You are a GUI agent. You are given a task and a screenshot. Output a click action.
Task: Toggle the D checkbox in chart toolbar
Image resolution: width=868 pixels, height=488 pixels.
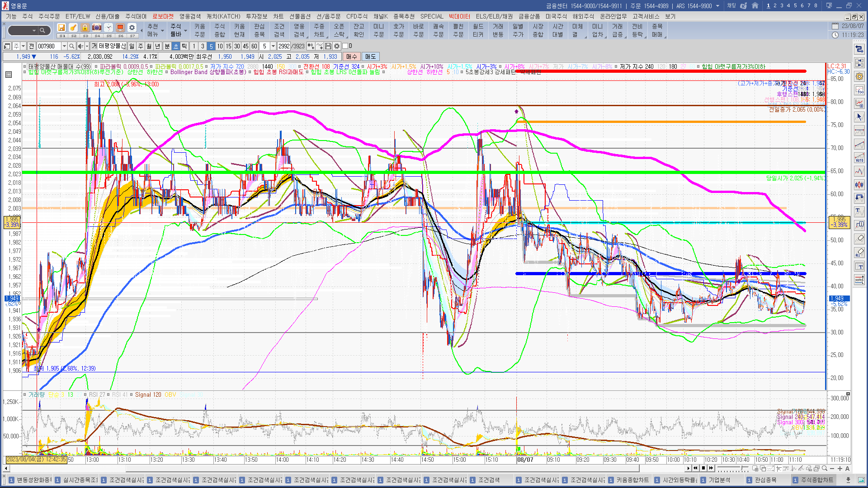tap(345, 46)
